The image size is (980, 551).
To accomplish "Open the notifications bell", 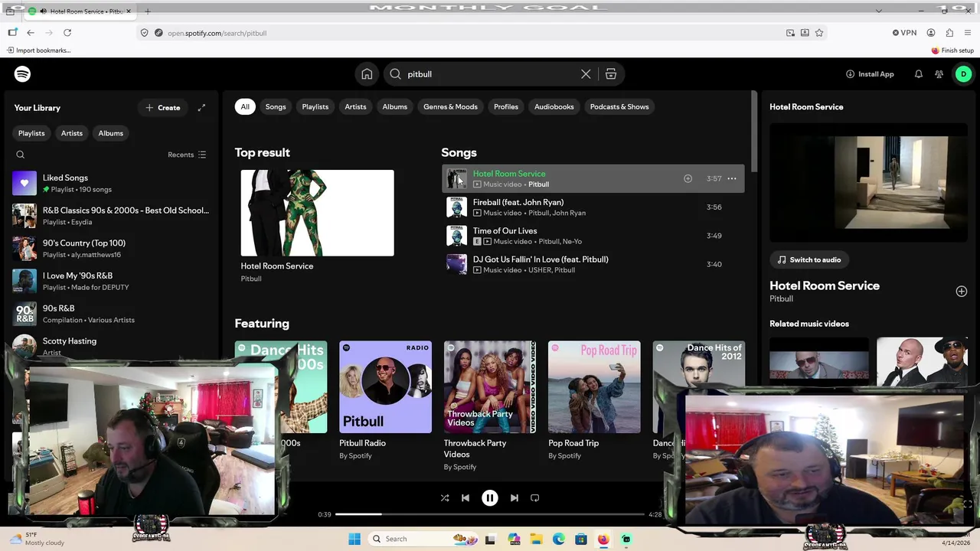I will [x=918, y=74].
